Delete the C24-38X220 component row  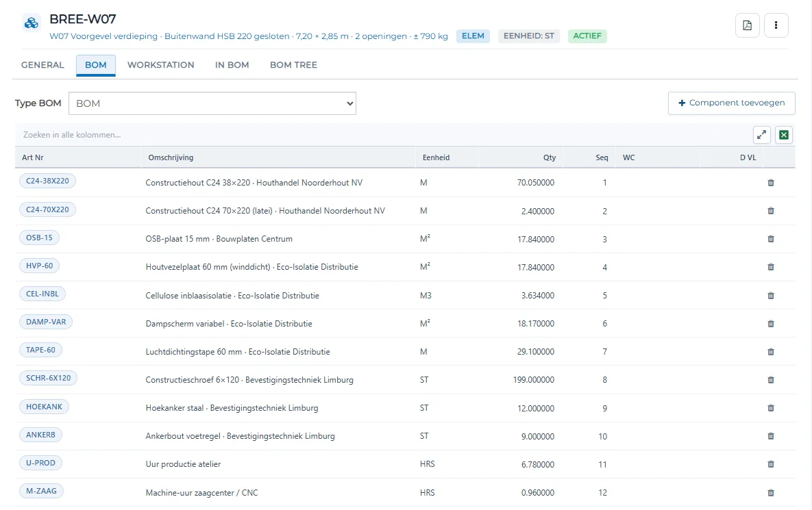click(x=771, y=183)
